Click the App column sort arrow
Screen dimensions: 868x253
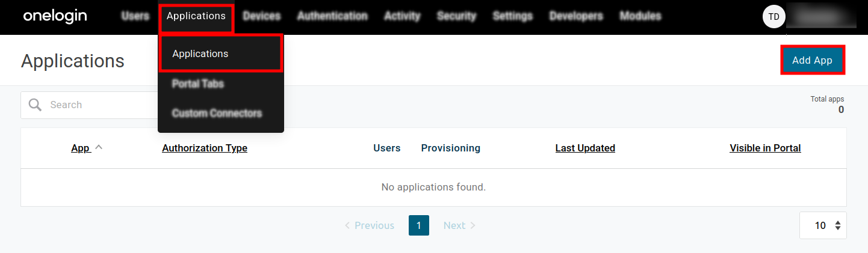coord(99,147)
